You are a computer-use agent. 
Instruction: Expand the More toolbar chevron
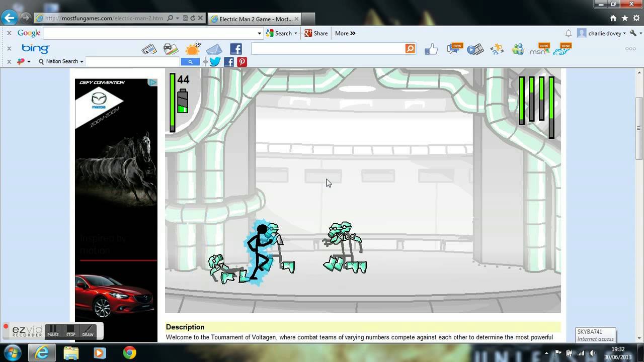(345, 33)
